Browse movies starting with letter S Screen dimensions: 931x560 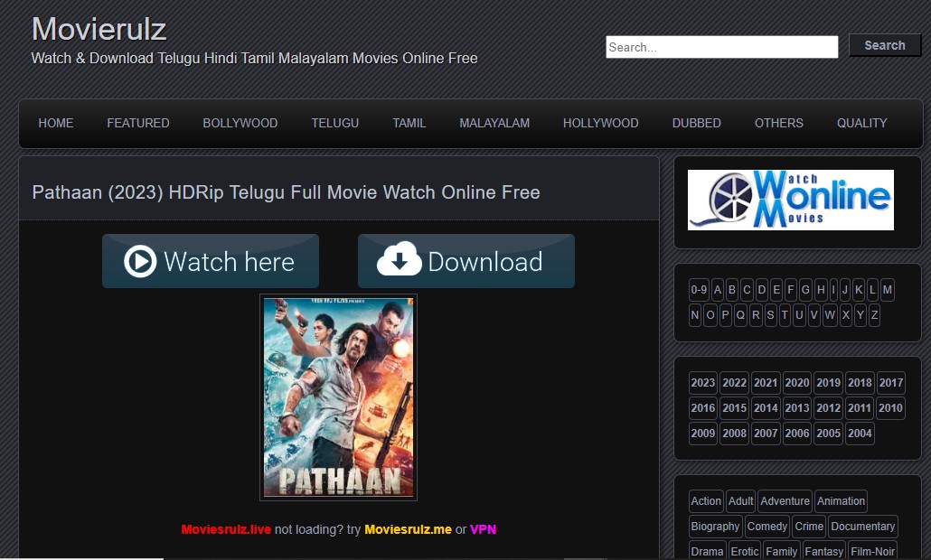click(770, 315)
